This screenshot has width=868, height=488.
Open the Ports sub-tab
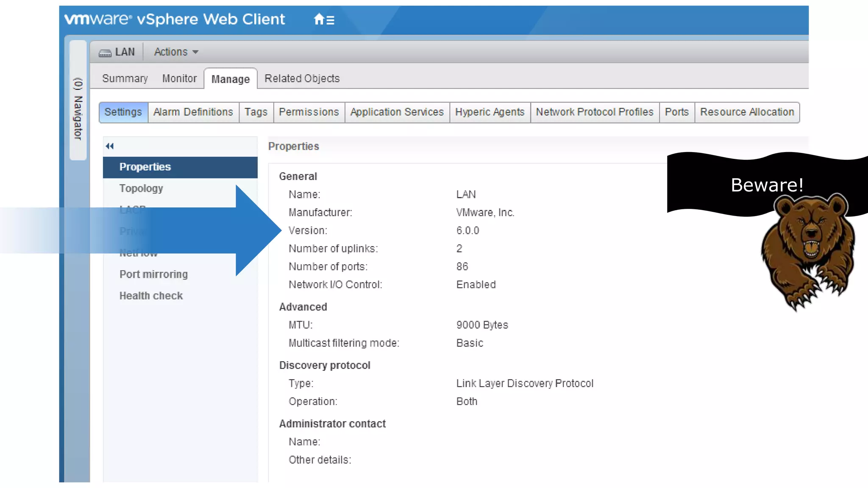click(676, 112)
